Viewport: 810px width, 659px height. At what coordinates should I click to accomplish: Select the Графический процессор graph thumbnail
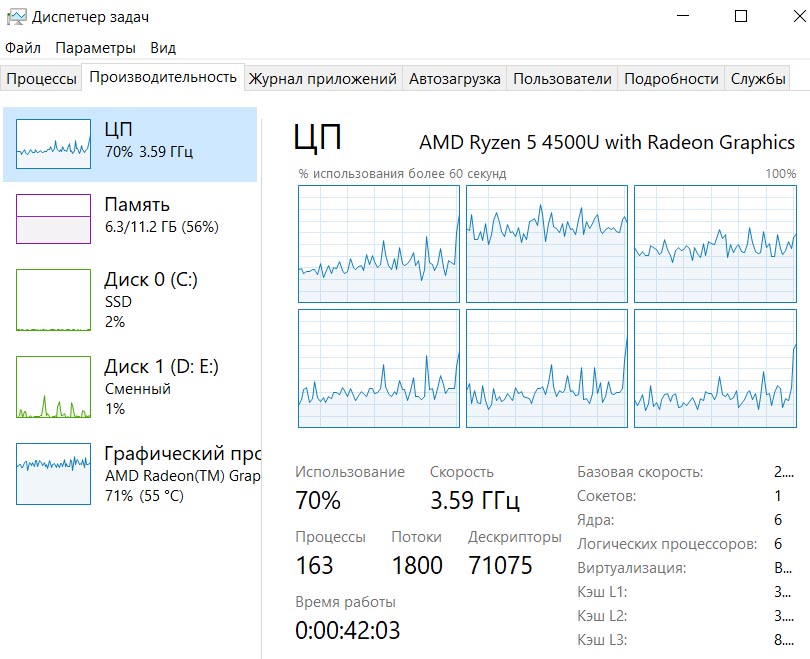point(53,474)
